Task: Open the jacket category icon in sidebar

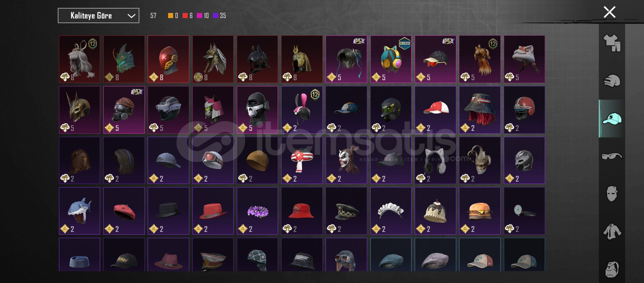Action: pos(612,232)
